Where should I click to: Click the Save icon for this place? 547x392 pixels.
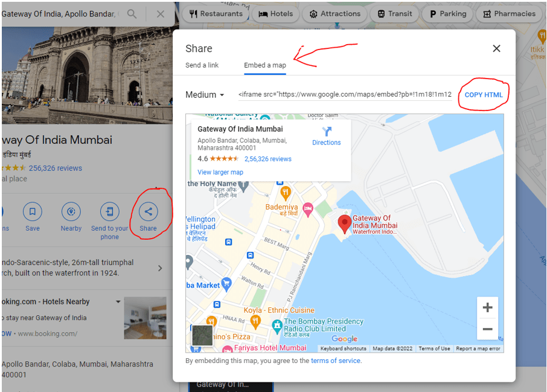click(33, 212)
